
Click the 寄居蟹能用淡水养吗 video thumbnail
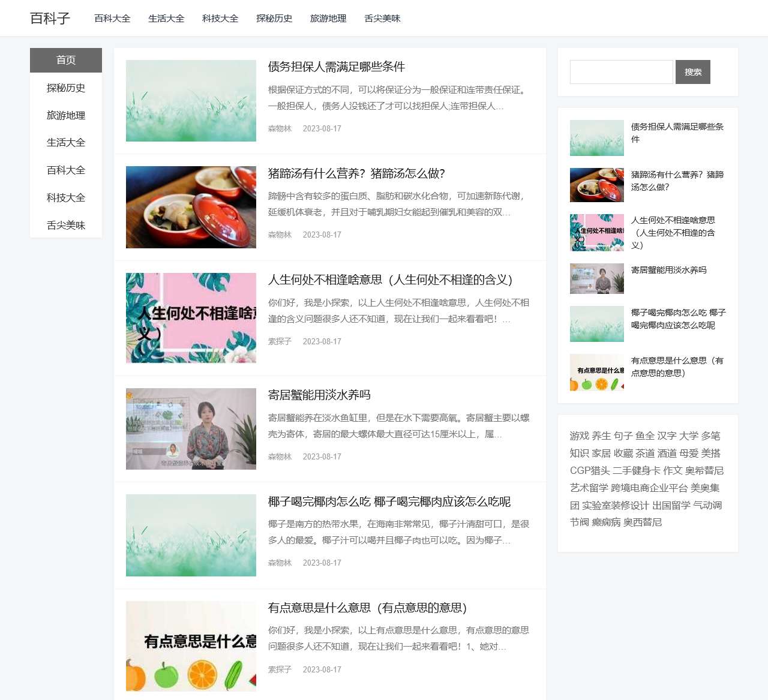point(190,428)
